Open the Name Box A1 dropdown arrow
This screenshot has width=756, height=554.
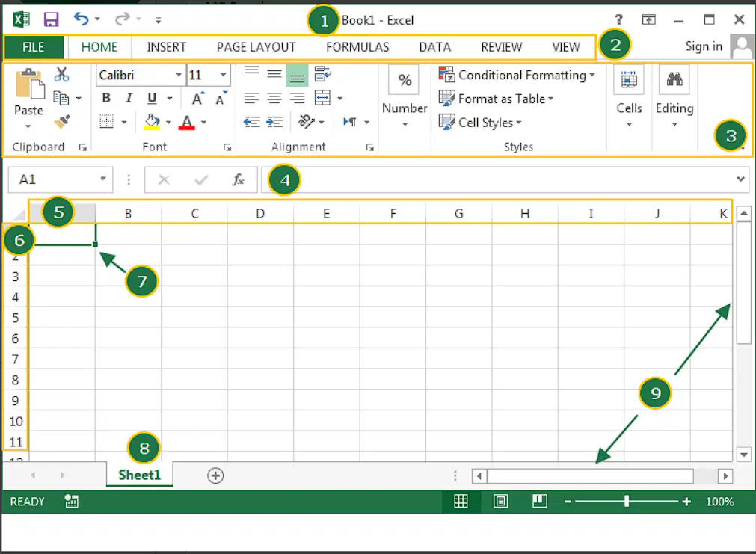click(x=102, y=179)
